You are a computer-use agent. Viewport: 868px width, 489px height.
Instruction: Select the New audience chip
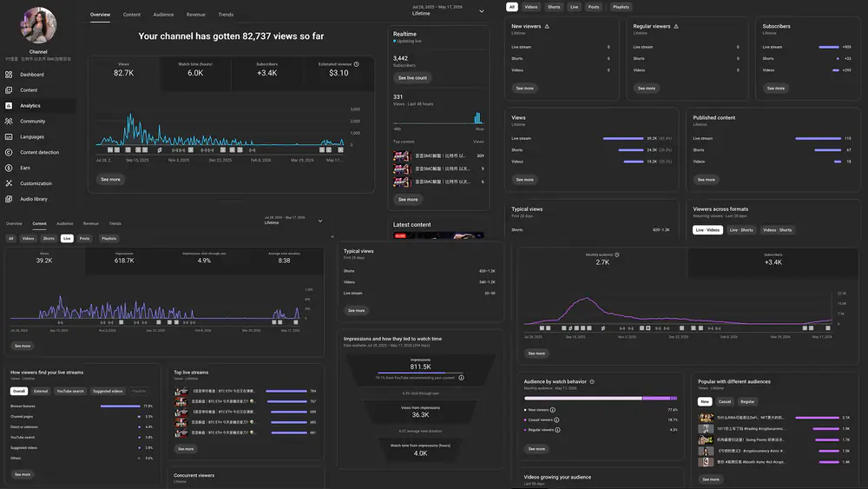[x=705, y=401]
